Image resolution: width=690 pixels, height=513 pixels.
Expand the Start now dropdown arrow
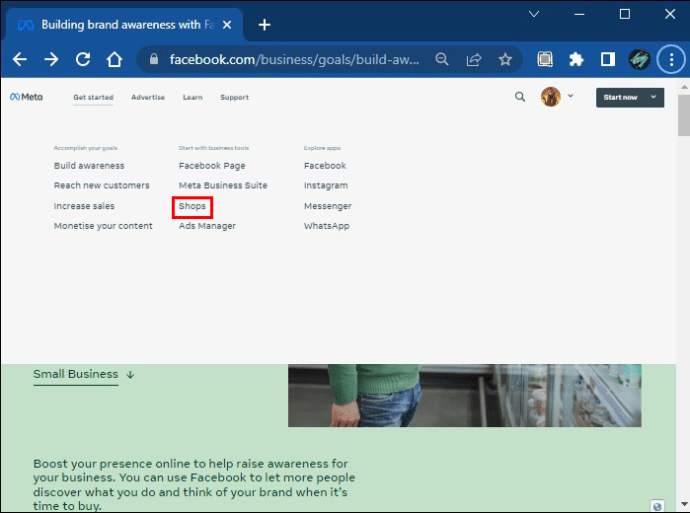point(653,97)
